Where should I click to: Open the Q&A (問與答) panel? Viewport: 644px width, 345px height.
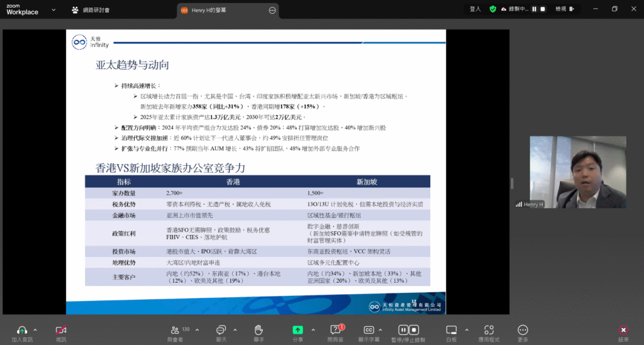335,330
